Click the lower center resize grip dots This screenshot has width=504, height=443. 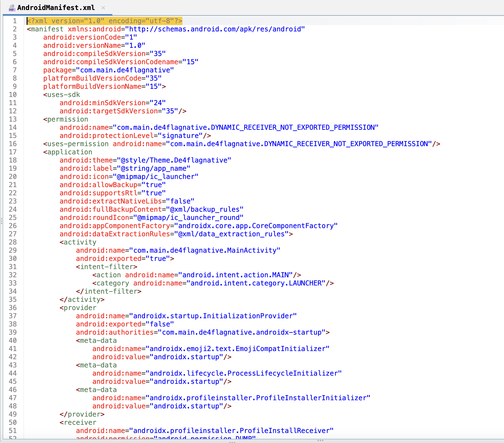(232, 442)
